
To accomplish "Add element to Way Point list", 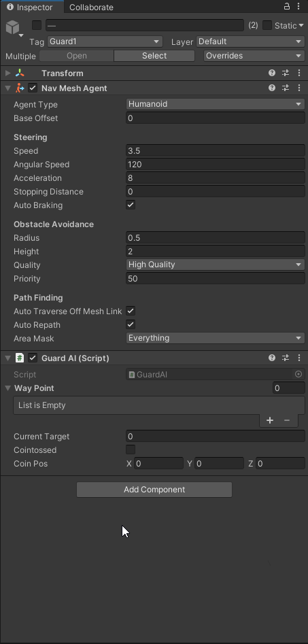I will (x=270, y=420).
